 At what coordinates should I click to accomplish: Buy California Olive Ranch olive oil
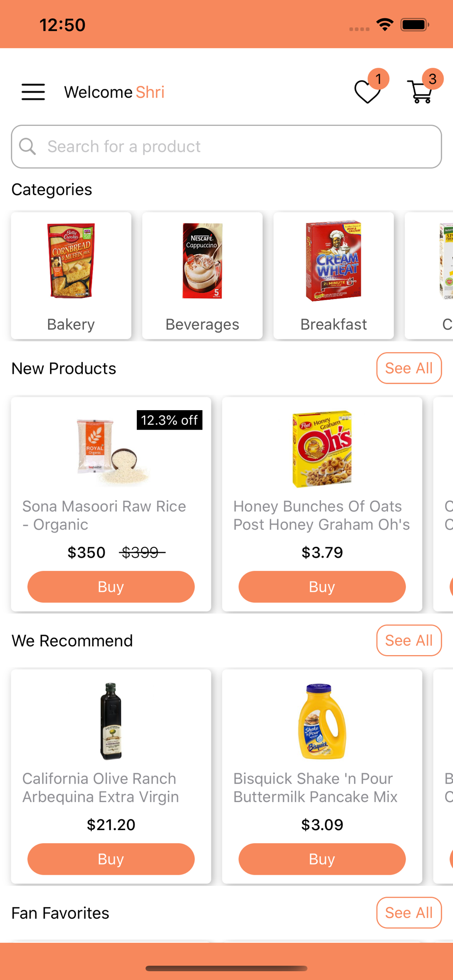tap(111, 859)
